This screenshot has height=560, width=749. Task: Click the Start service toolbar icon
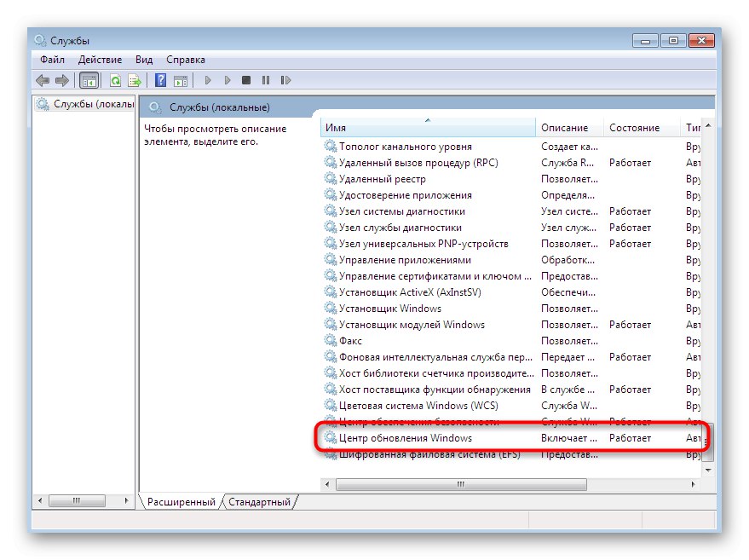(209, 80)
